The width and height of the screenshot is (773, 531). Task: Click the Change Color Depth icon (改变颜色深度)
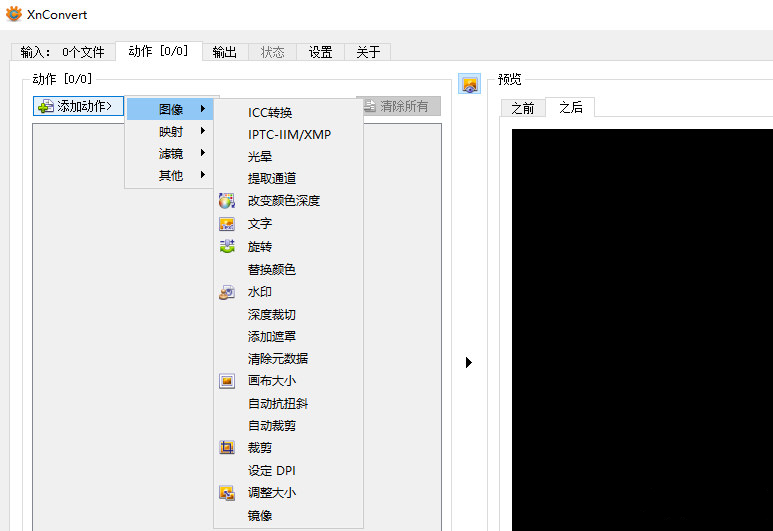click(227, 201)
